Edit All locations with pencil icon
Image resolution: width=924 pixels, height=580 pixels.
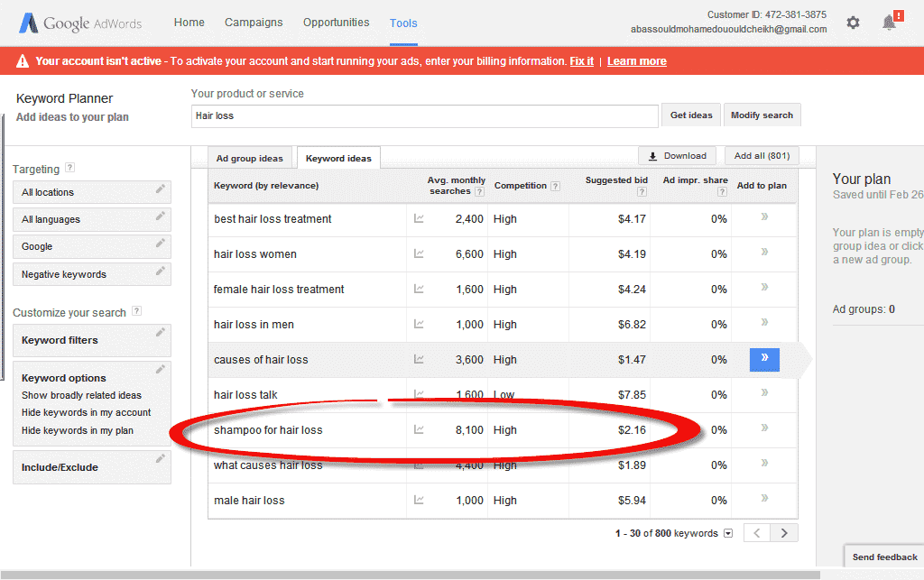pyautogui.click(x=160, y=189)
